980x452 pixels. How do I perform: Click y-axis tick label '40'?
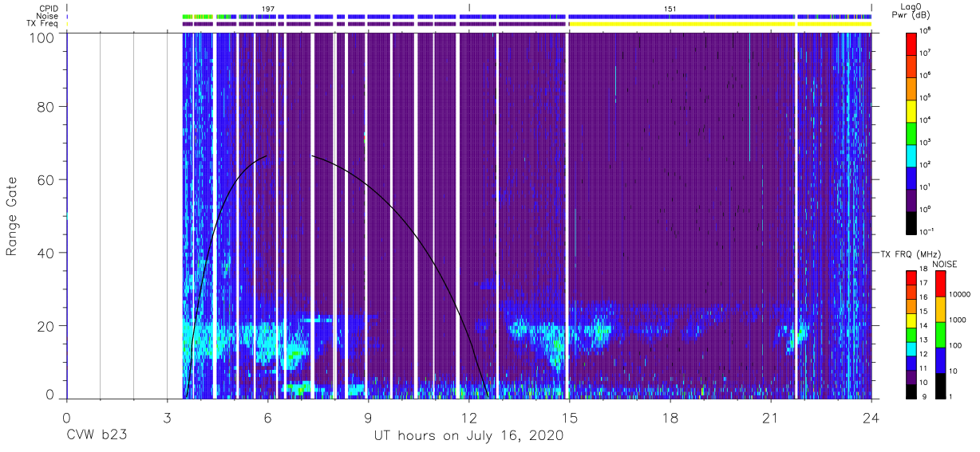(x=46, y=253)
